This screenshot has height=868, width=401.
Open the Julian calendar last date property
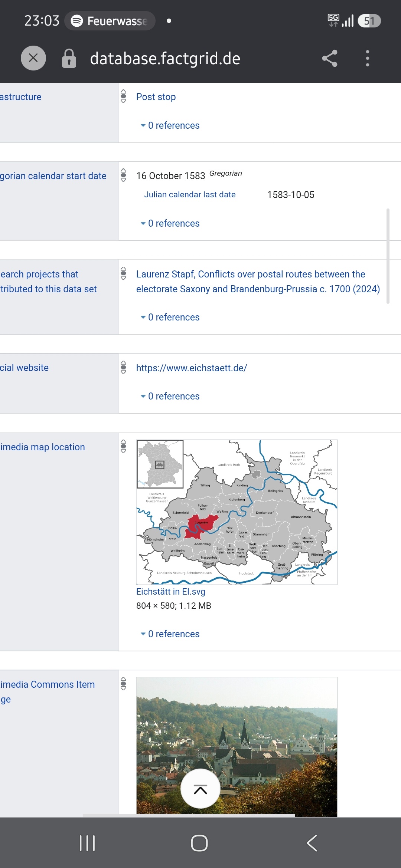190,194
